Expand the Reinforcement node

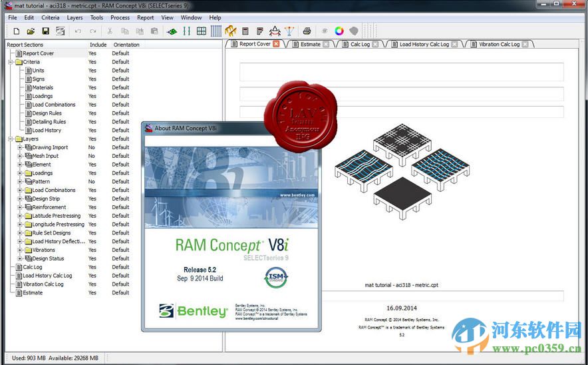pos(20,207)
